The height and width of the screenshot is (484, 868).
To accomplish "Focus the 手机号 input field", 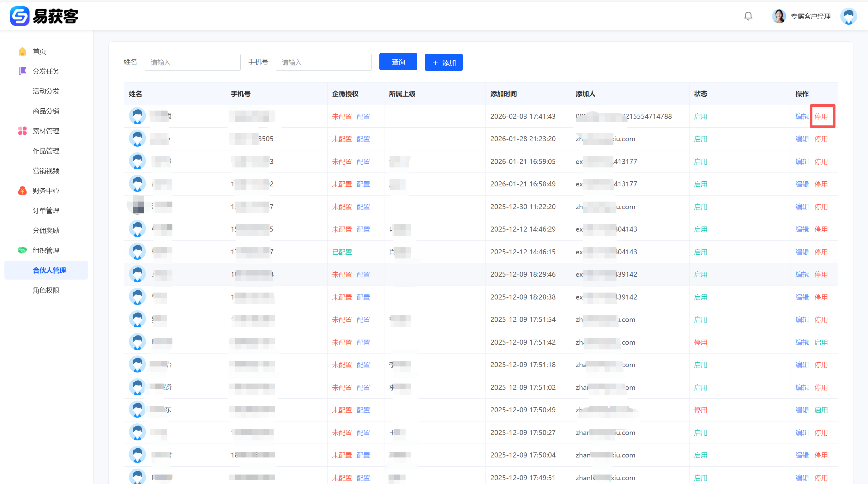I will (x=323, y=62).
